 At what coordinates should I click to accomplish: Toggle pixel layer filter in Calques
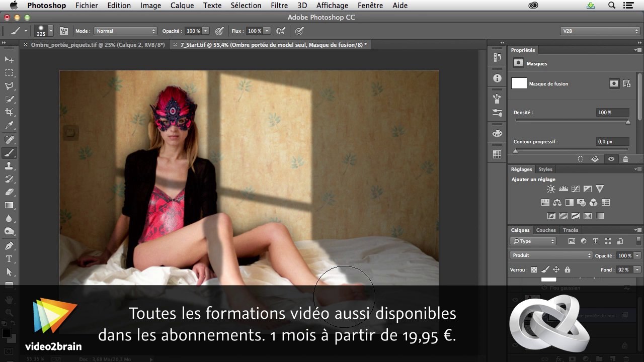[x=572, y=241]
